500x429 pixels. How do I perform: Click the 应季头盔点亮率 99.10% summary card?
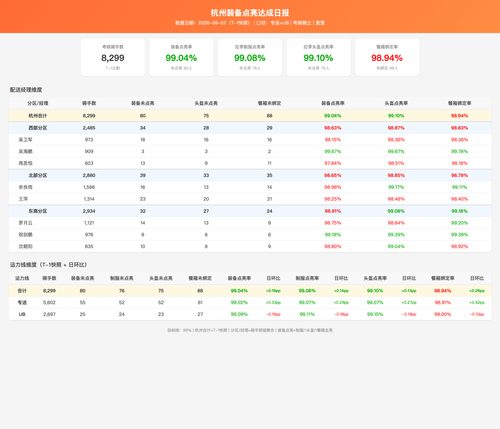click(318, 57)
